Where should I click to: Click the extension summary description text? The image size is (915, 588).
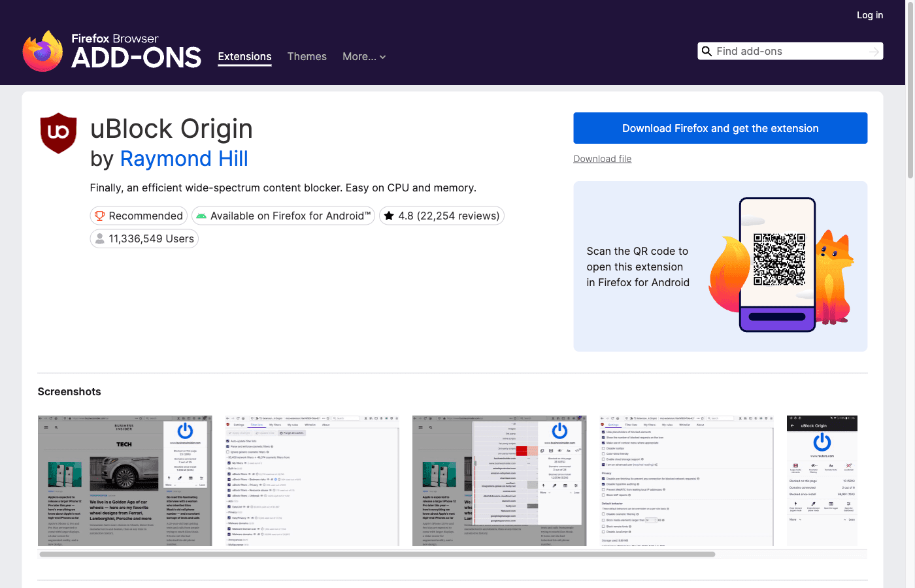click(283, 188)
